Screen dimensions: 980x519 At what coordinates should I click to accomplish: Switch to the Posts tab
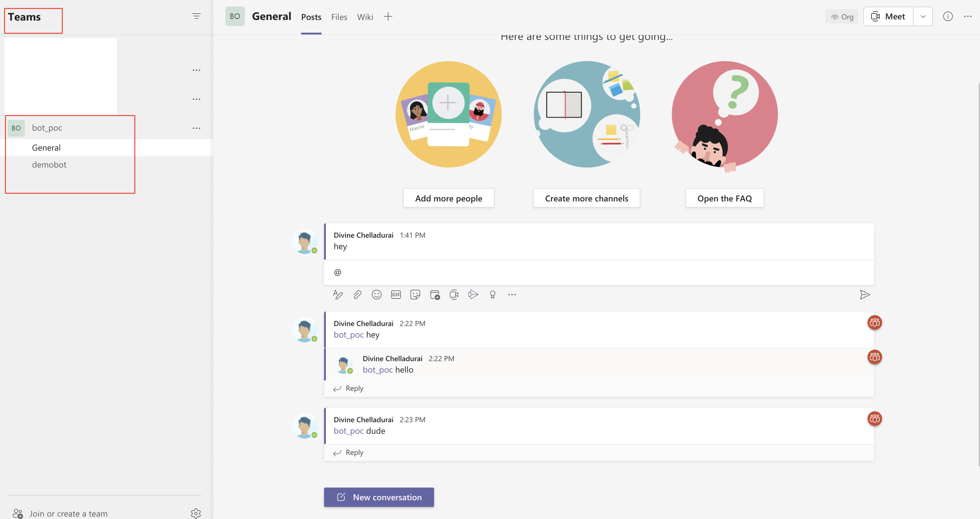311,17
